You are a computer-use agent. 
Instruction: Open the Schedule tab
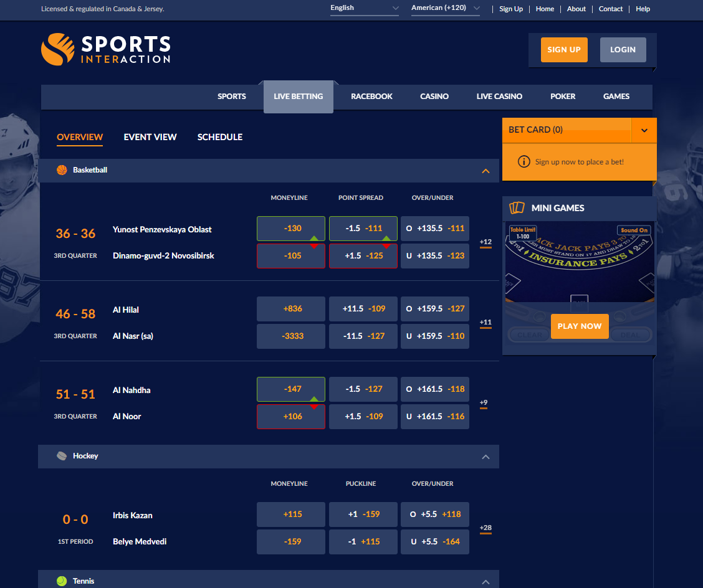click(220, 137)
